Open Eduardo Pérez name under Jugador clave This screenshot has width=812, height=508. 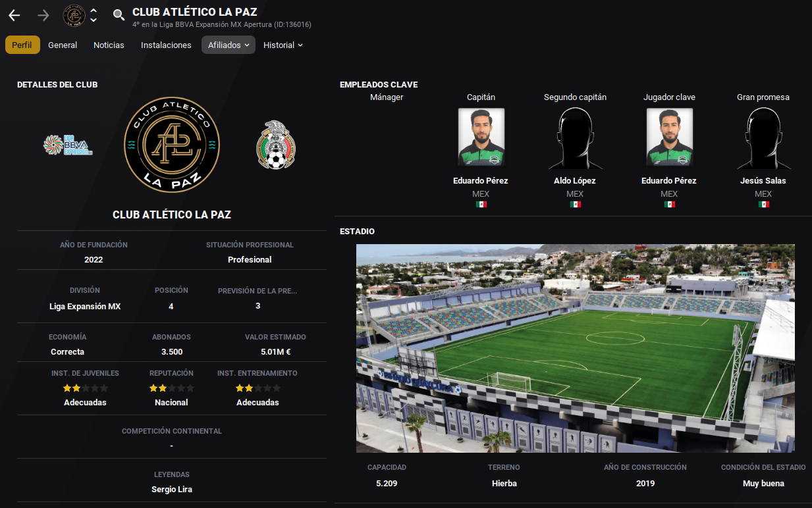pyautogui.click(x=669, y=180)
